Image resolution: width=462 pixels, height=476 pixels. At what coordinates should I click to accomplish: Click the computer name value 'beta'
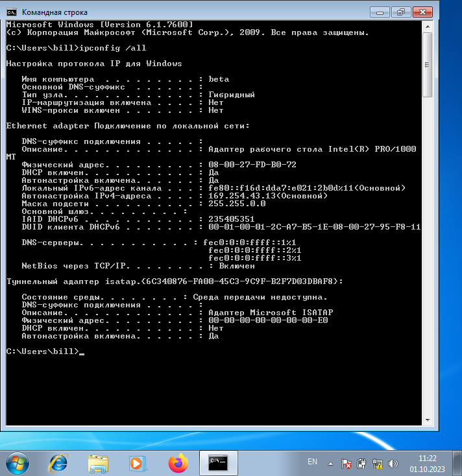[219, 79]
